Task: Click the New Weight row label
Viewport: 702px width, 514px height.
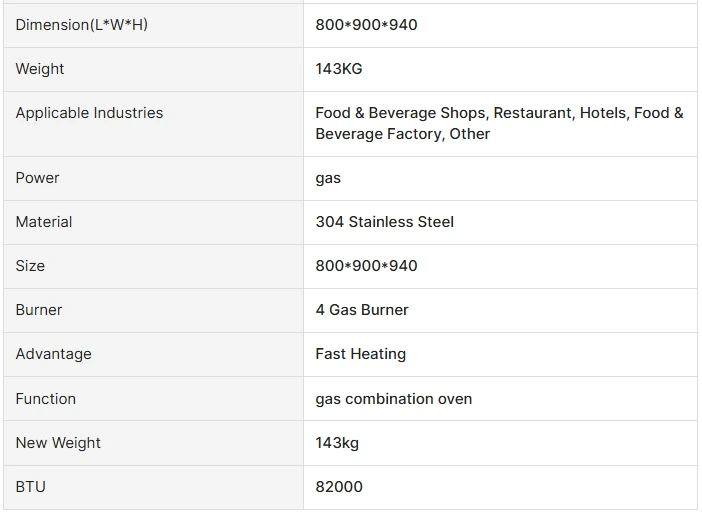Action: point(58,443)
